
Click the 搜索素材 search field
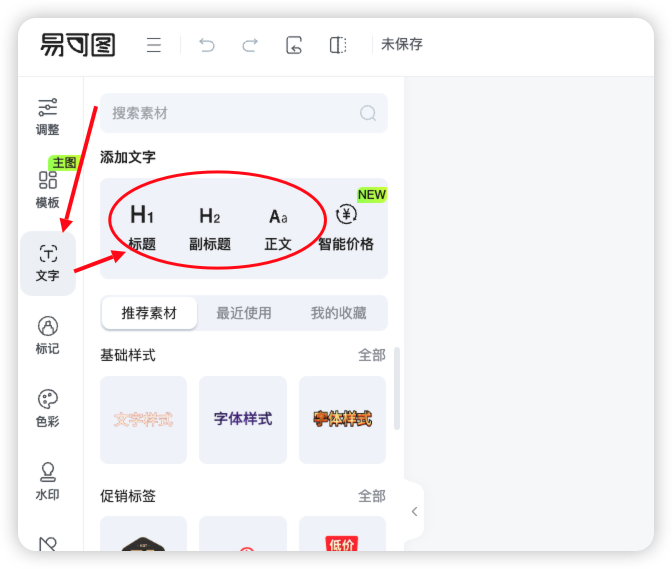click(x=244, y=113)
